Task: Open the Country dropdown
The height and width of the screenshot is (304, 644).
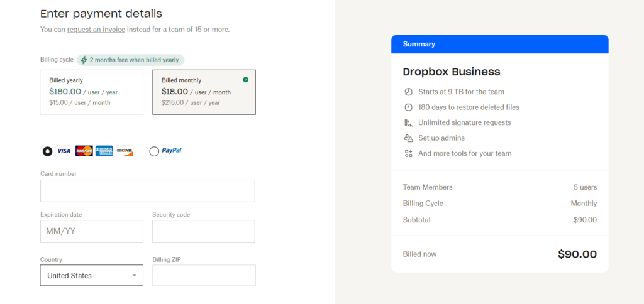Action: tap(92, 275)
